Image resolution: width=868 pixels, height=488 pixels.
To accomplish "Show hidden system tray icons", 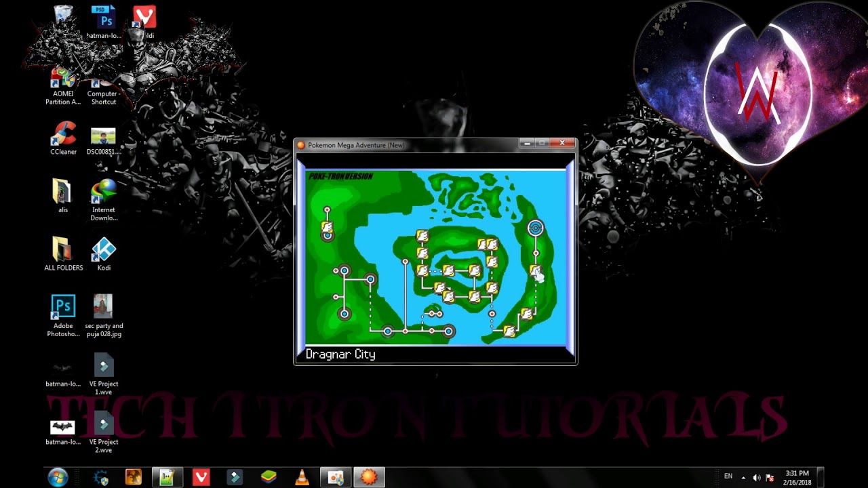I will click(x=743, y=477).
